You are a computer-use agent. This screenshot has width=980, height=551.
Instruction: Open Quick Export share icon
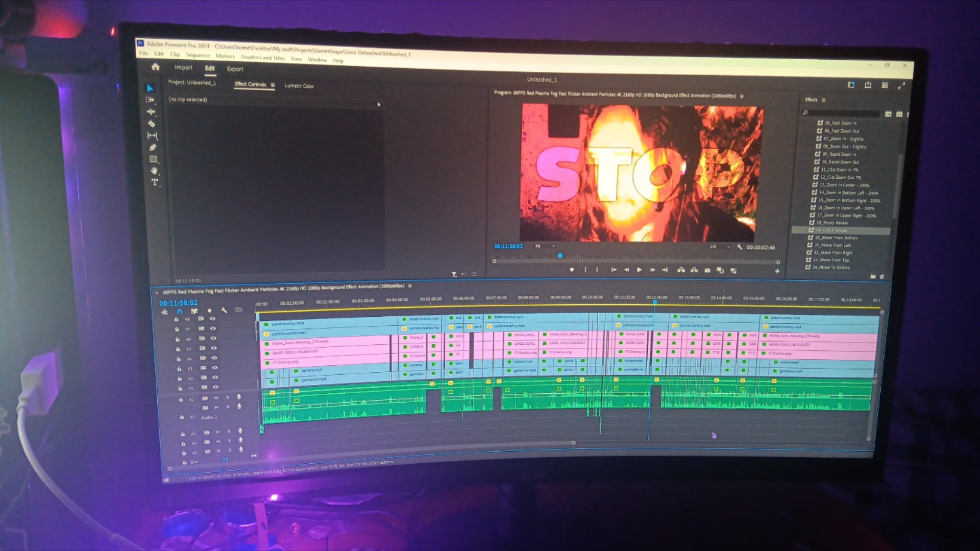pyautogui.click(x=868, y=85)
